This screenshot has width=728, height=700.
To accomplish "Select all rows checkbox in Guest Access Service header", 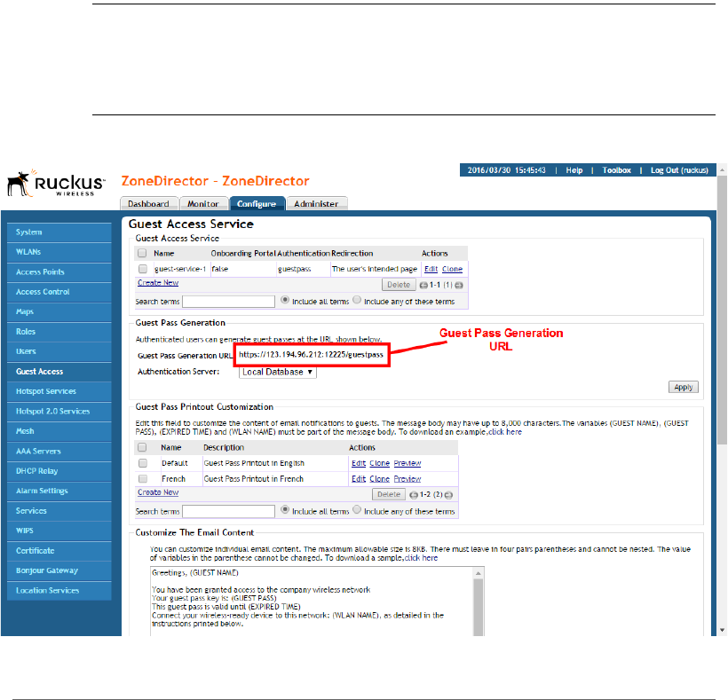I will coord(142,253).
